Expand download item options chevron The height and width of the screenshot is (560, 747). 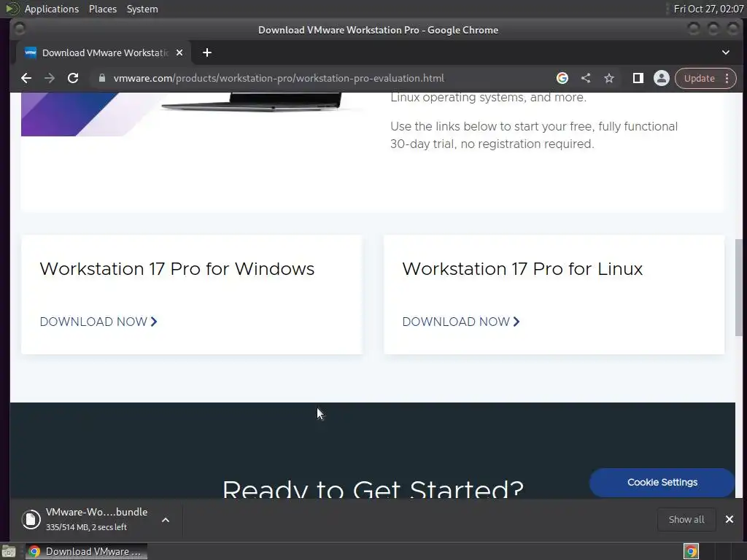point(166,520)
